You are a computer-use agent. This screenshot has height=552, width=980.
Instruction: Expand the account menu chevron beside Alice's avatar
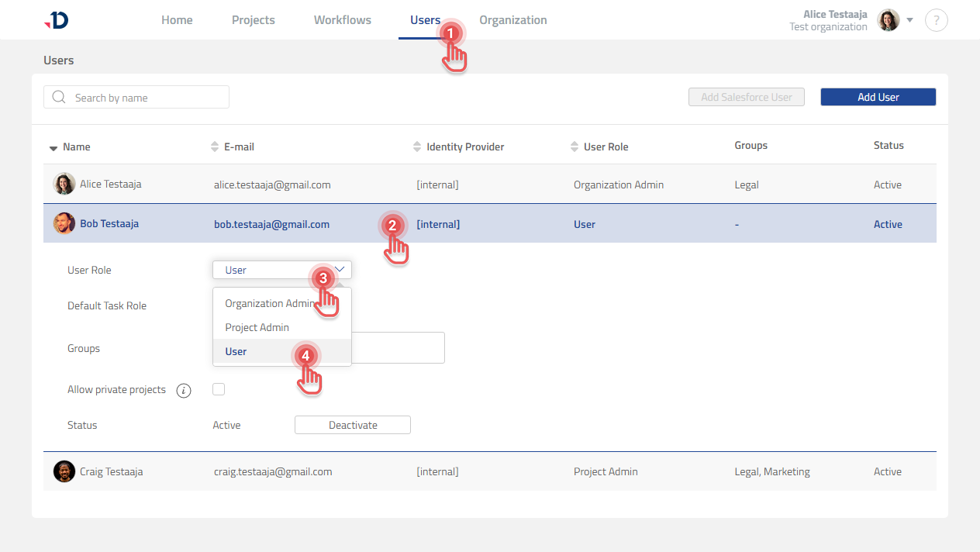[909, 21]
